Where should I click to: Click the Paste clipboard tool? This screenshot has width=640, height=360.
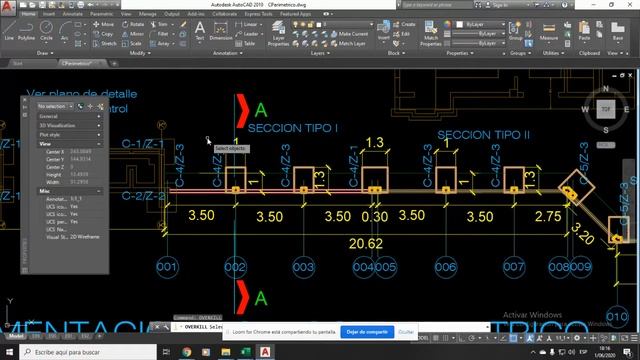584,31
